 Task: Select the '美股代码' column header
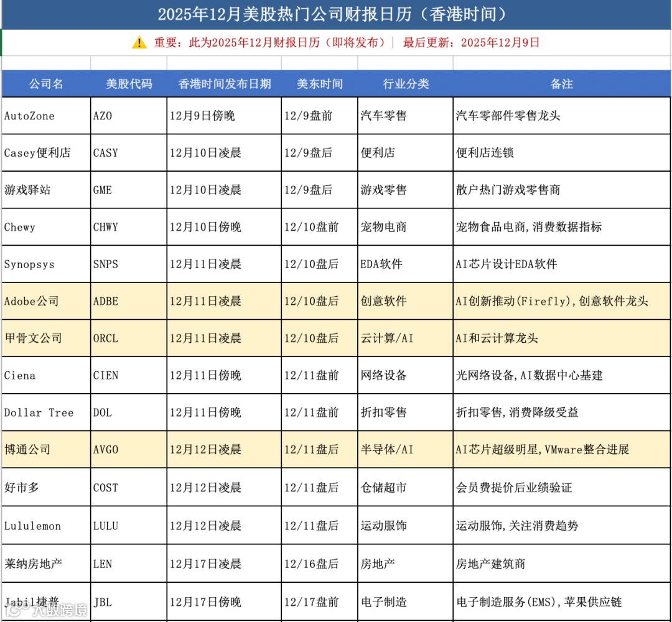click(x=129, y=83)
